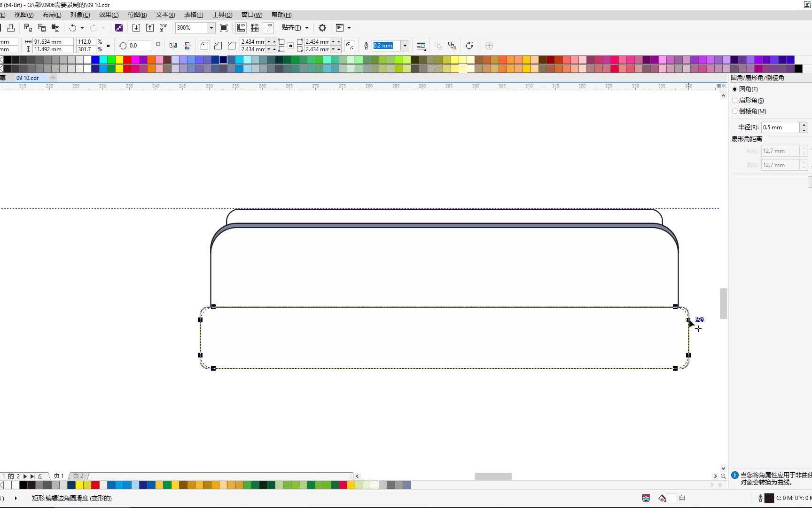Pick the yellow swatch in the document palette
This screenshot has width=812, height=508.
coord(79,485)
